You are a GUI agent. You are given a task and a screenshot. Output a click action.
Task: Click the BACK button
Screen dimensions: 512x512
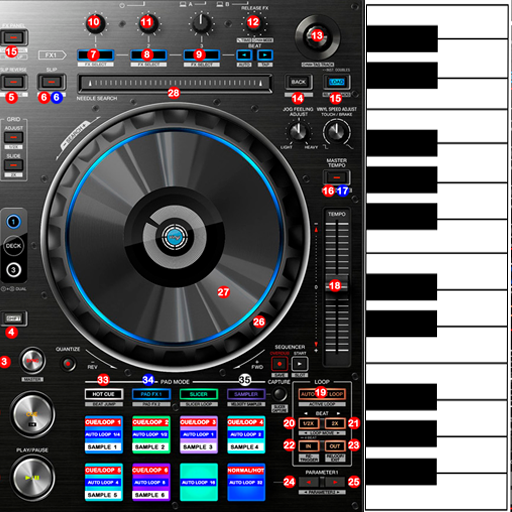point(298,82)
